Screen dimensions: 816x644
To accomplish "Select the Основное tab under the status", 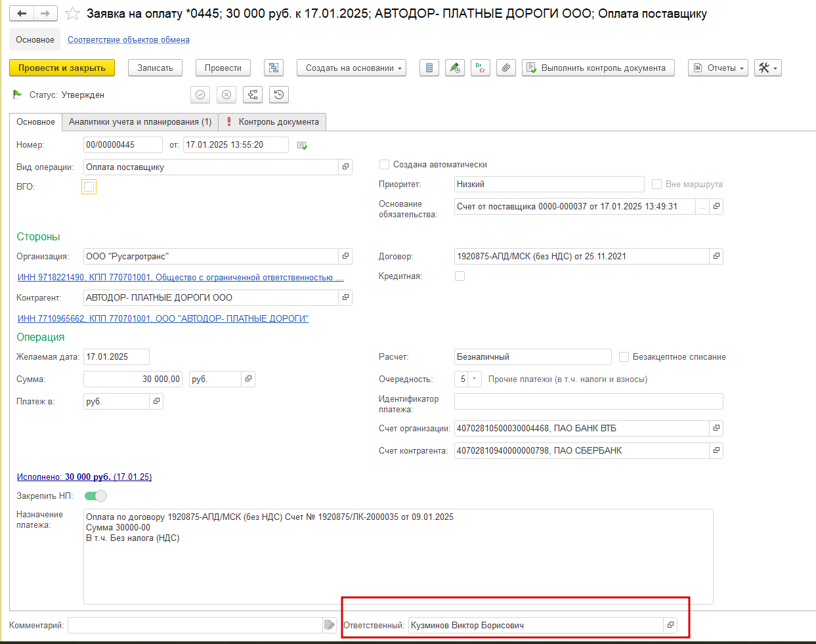I will tap(35, 122).
